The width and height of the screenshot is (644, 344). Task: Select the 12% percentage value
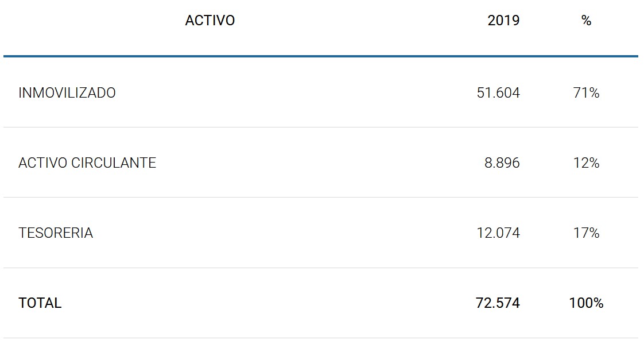pos(586,163)
